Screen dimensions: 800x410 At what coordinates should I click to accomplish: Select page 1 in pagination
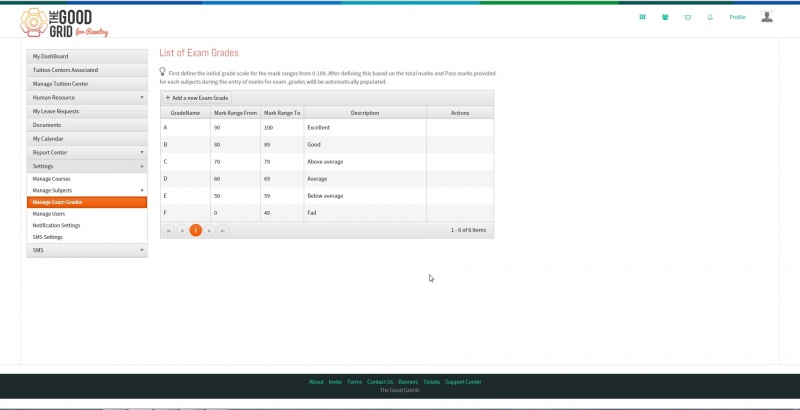click(x=195, y=230)
